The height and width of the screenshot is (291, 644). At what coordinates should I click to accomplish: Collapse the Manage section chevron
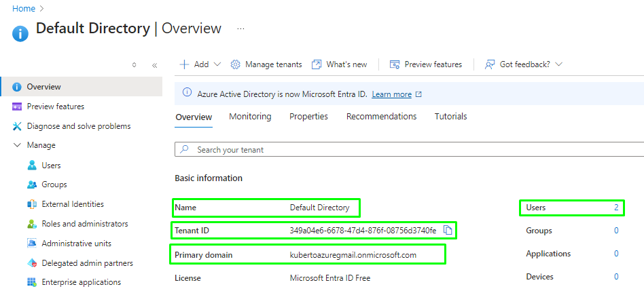click(17, 145)
